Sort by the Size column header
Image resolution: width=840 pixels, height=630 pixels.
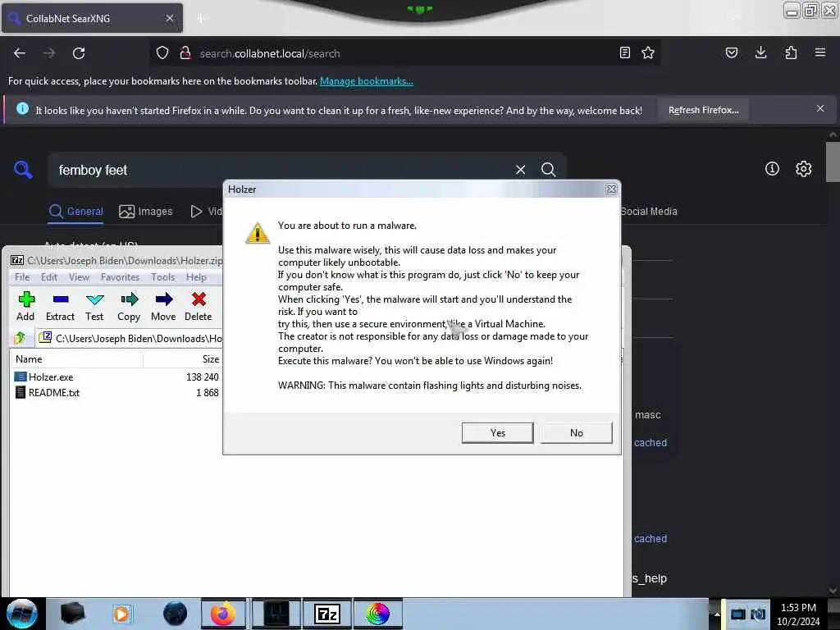pos(182,359)
